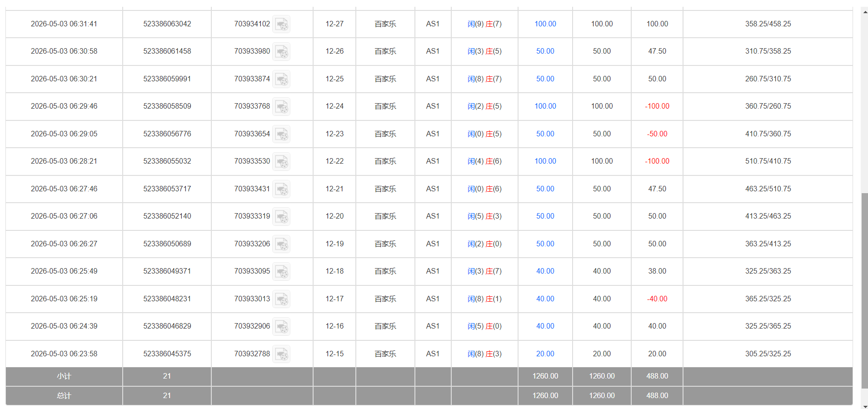Click bet amount 50.00 in row 12-26
Image resolution: width=868 pixels, height=409 pixels.
[x=545, y=51]
